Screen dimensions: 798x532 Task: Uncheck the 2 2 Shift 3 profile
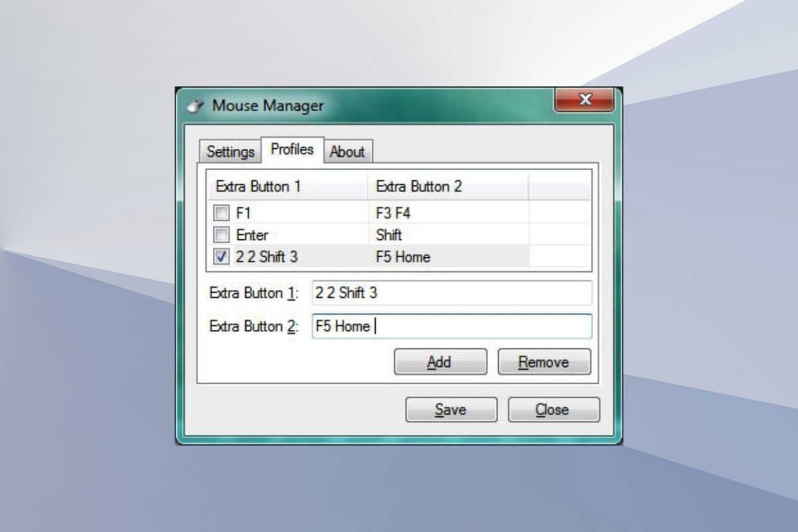[221, 257]
